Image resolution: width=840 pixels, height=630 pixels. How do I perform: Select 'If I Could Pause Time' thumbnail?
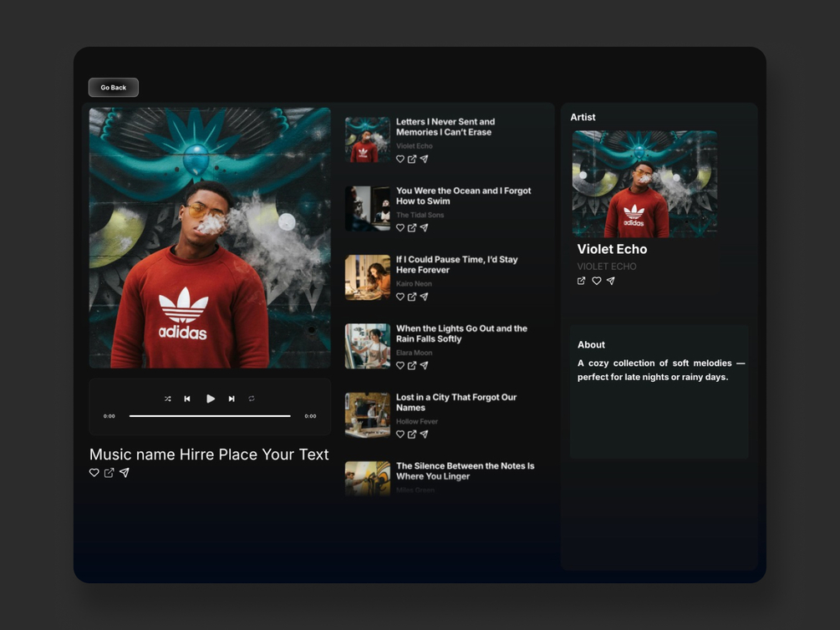click(368, 277)
